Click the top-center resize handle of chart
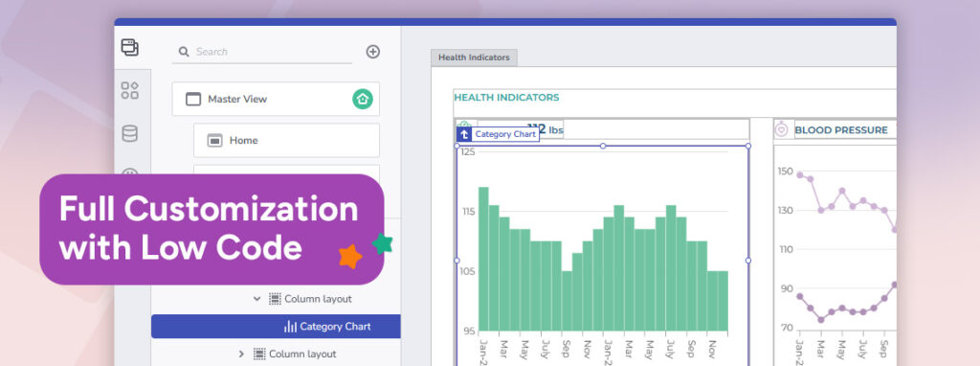The image size is (980, 366). click(603, 146)
